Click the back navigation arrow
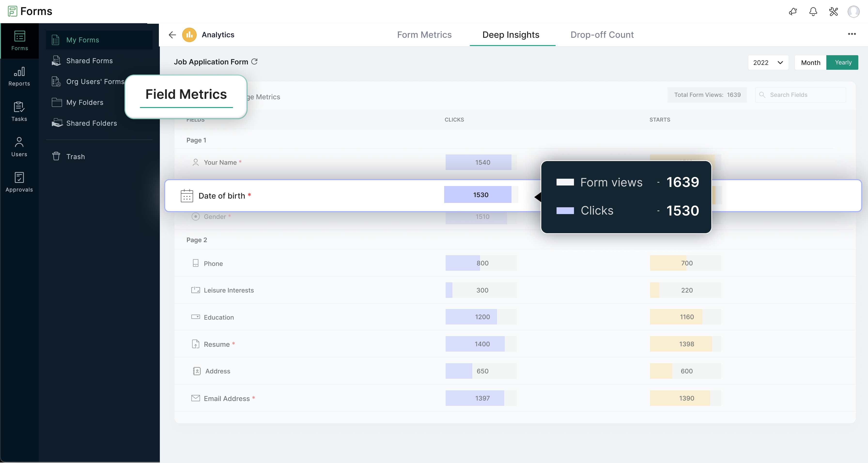868x463 pixels. tap(172, 34)
